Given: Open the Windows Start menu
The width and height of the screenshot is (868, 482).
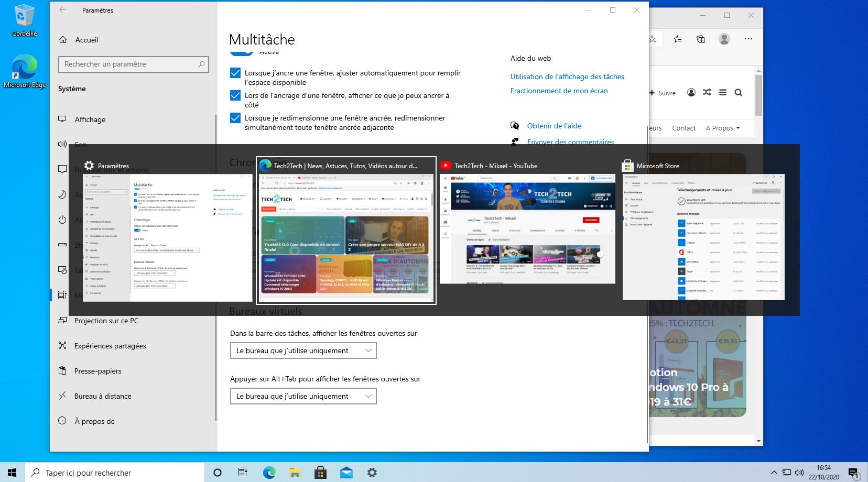Looking at the screenshot, I should click(x=13, y=472).
